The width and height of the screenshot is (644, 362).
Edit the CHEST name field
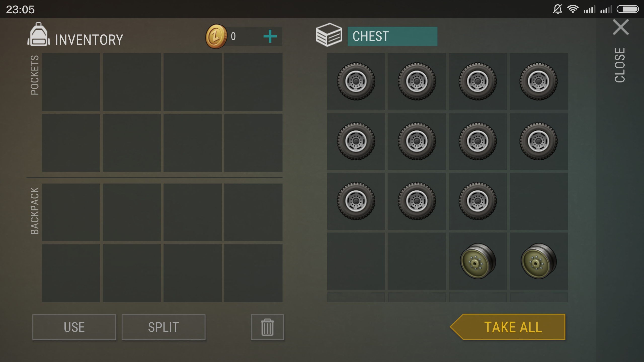pos(392,36)
